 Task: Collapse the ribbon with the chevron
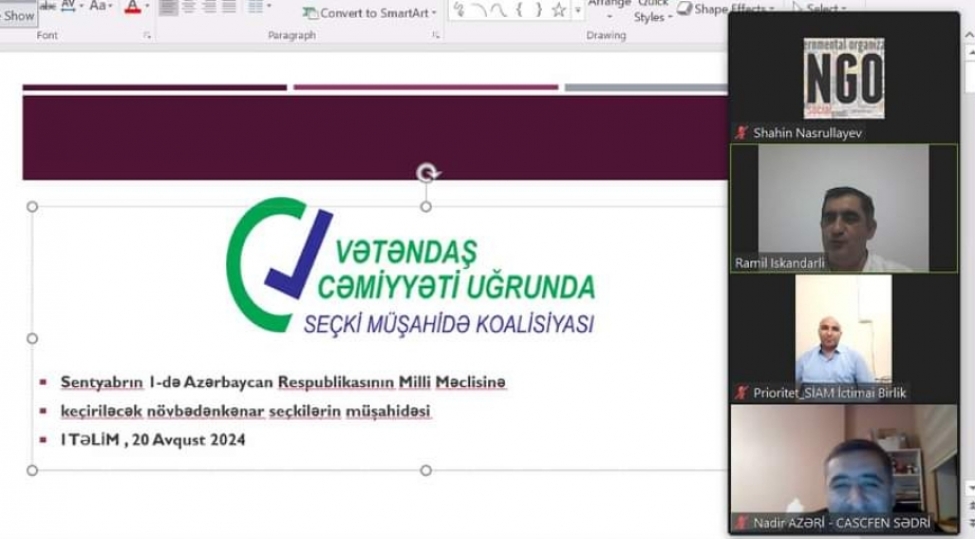[968, 35]
